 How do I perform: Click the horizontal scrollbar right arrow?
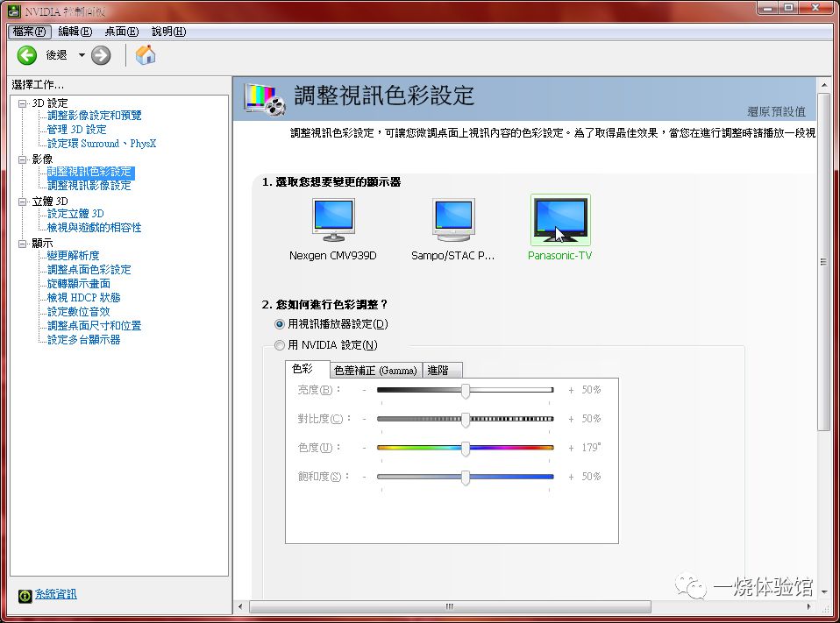pos(809,606)
